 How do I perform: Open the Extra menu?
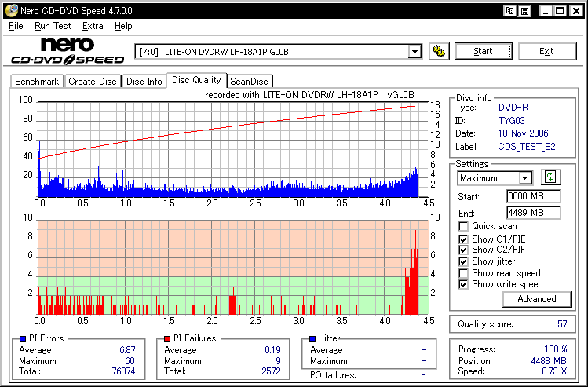pyautogui.click(x=93, y=26)
